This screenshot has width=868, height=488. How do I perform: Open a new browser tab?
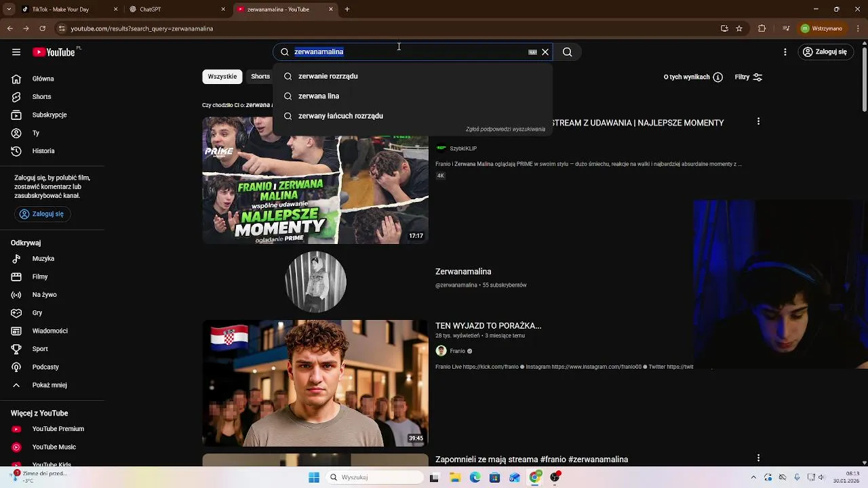pos(347,9)
